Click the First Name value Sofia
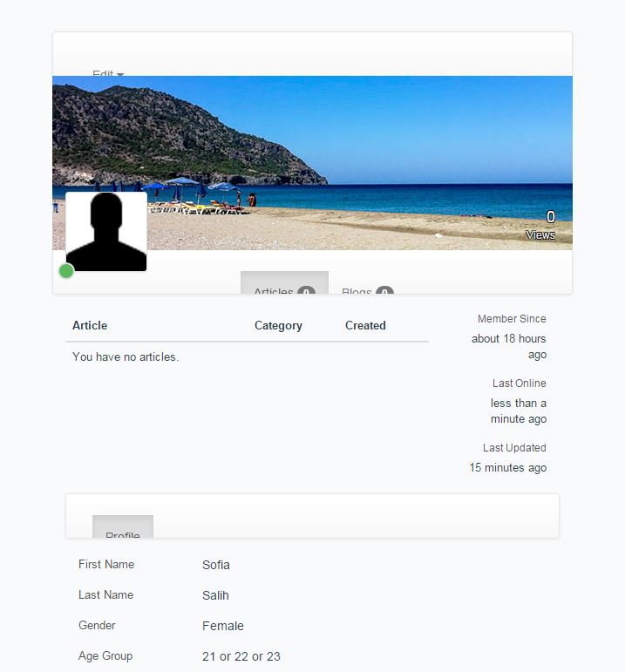The image size is (625, 672). 216,565
